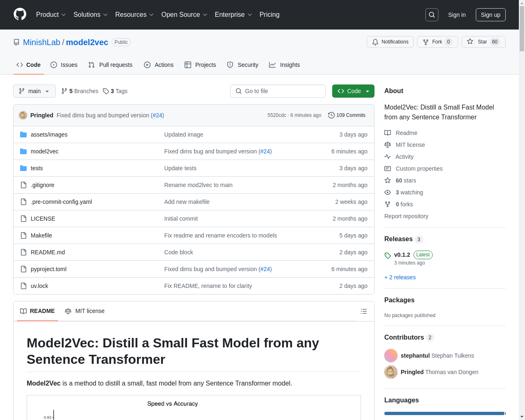Click the Readme book icon in About

388,133
